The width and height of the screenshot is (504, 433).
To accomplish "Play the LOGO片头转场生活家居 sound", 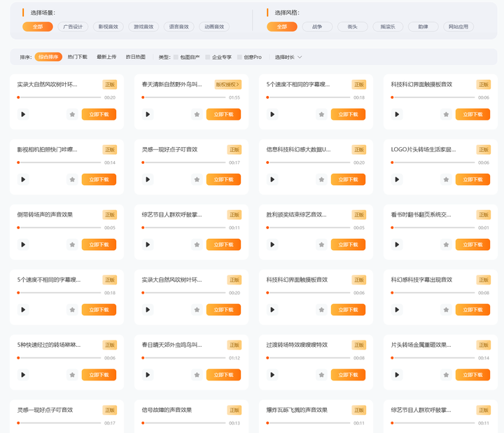I will (x=397, y=179).
